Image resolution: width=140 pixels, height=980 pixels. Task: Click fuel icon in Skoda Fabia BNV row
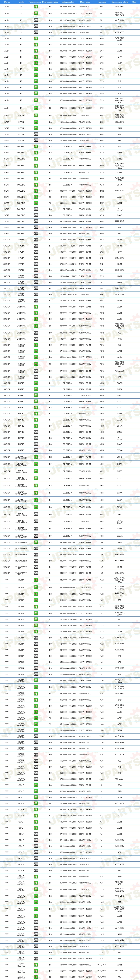(x=36, y=252)
